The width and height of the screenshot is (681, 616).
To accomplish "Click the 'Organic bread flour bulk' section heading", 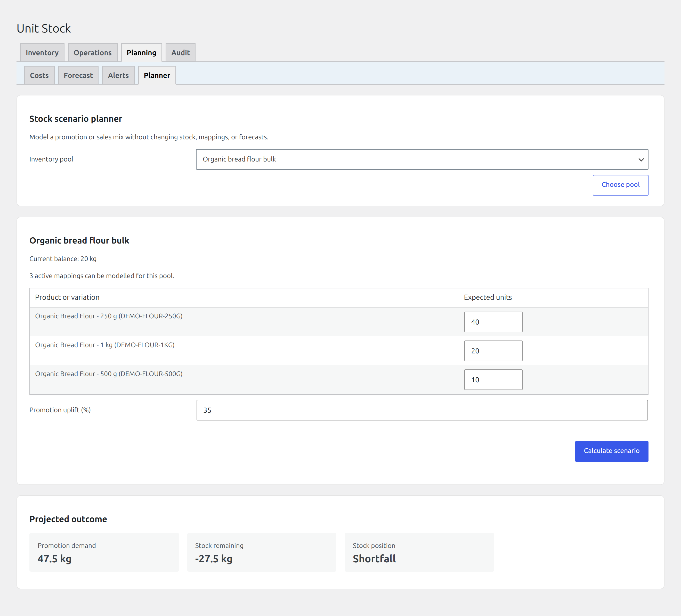I will point(79,240).
